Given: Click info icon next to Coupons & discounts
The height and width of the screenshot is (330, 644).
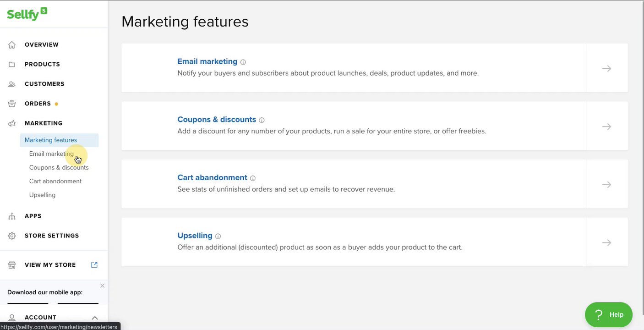Looking at the screenshot, I should coord(262,120).
